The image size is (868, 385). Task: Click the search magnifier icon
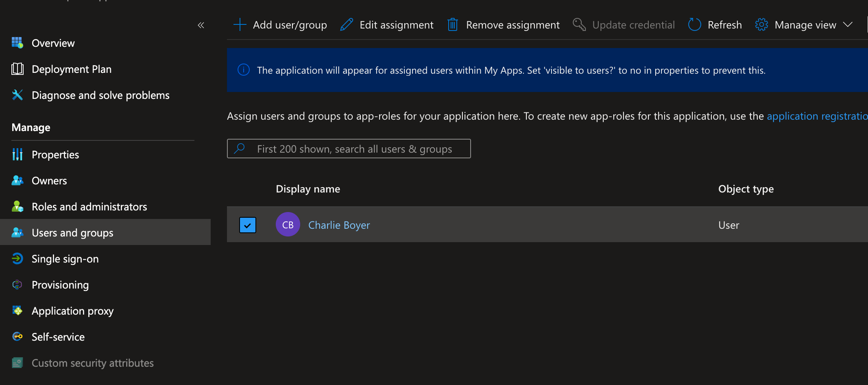[x=240, y=149]
